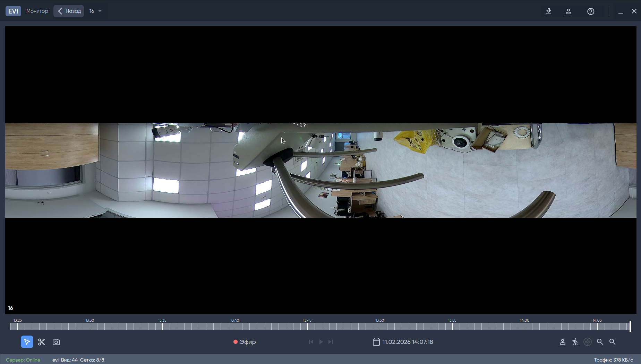Image resolution: width=641 pixels, height=364 pixels.
Task: Open the help question mark icon
Action: [591, 11]
